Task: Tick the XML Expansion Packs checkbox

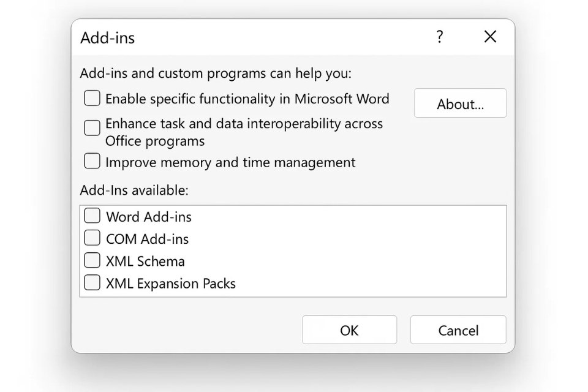Action: [x=92, y=282]
